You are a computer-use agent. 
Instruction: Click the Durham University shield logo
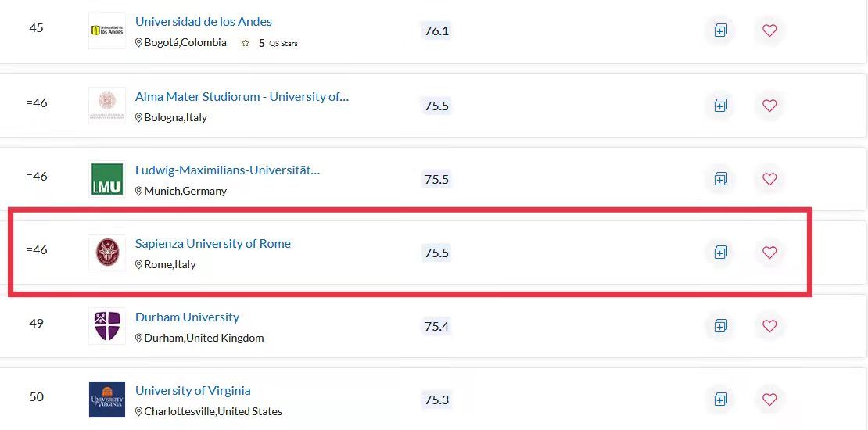click(x=107, y=326)
